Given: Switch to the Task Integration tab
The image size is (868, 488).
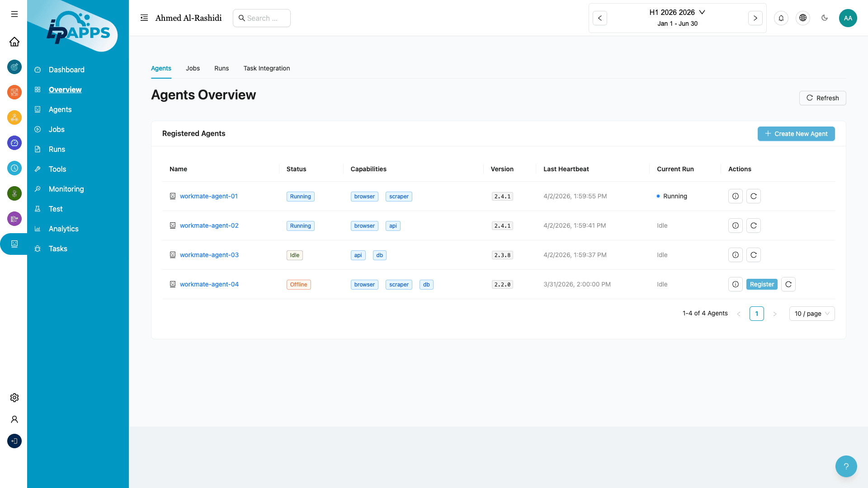Looking at the screenshot, I should 266,68.
